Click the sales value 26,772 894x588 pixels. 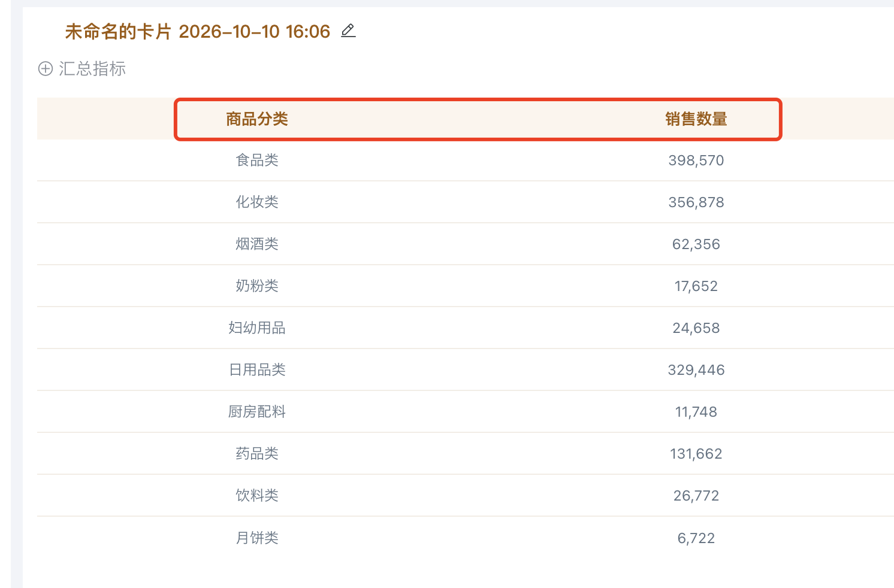tap(696, 496)
